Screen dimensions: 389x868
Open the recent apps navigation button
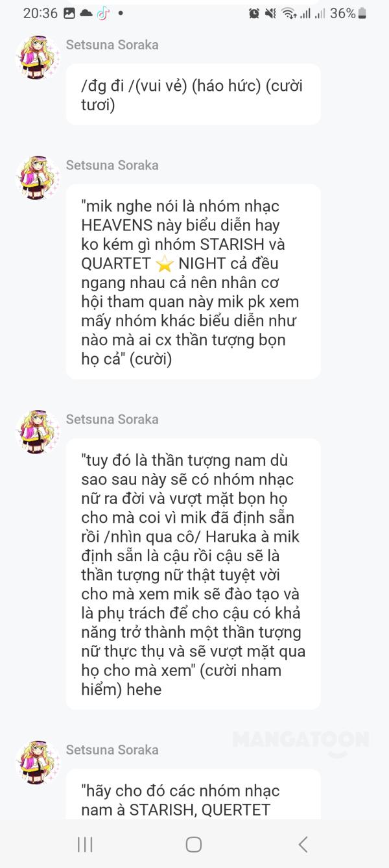85,844
